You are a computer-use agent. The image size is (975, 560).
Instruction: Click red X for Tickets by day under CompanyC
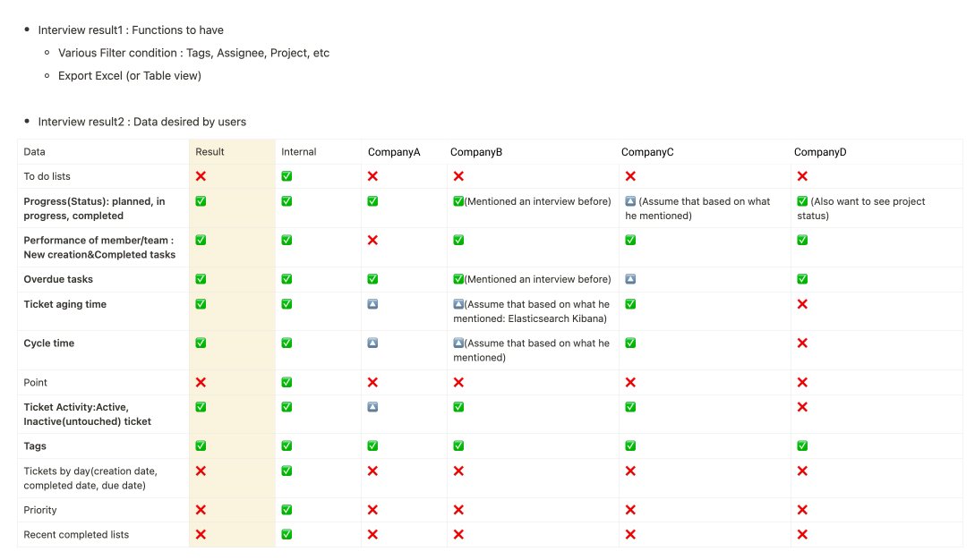coord(630,471)
